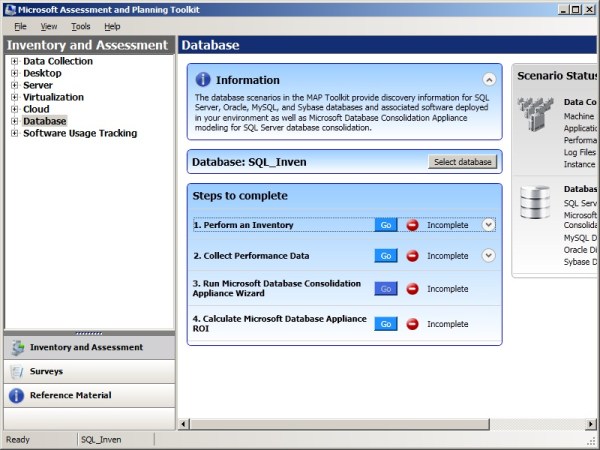Collapse the Information panel with its chevron
600x450 pixels.
[x=489, y=79]
